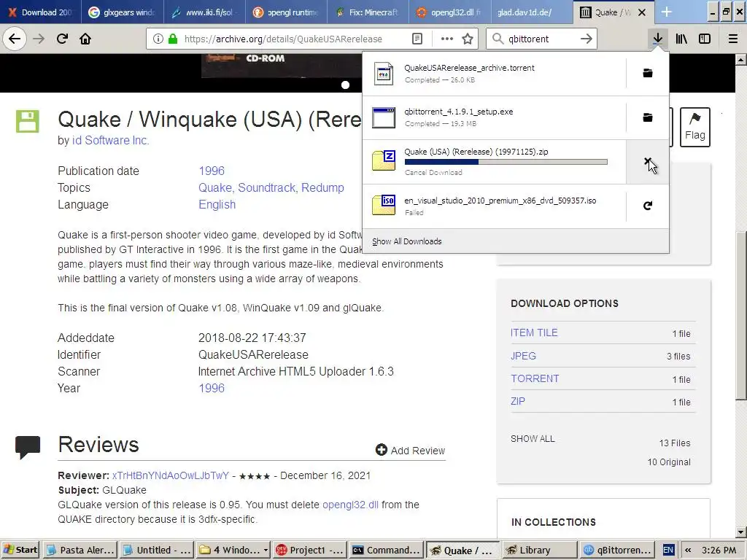Screen dimensions: 747x560
Task: Switch to the Fix: Minecraft tab
Action: (368, 12)
